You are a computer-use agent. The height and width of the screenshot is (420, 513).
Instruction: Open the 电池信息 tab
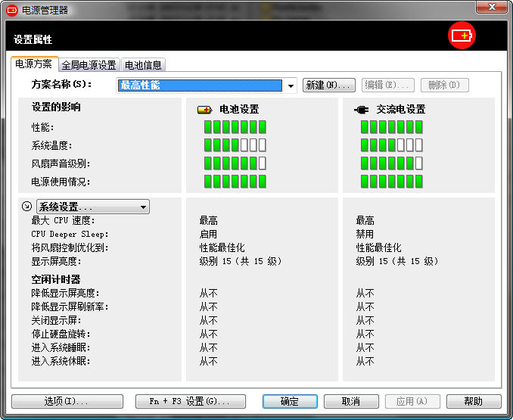point(143,65)
